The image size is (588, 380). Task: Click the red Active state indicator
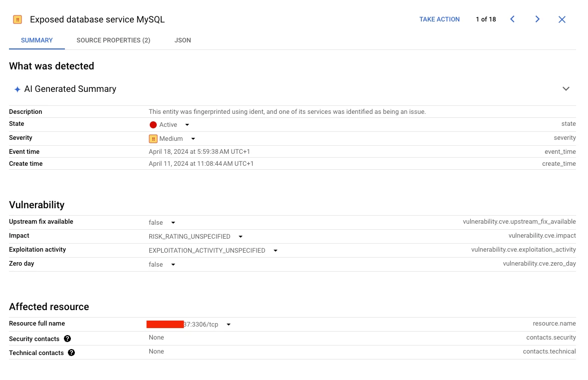pyautogui.click(x=153, y=125)
